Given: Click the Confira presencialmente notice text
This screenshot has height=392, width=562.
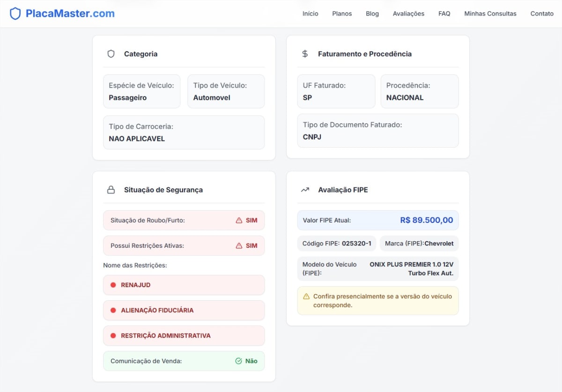Looking at the screenshot, I should (383, 301).
